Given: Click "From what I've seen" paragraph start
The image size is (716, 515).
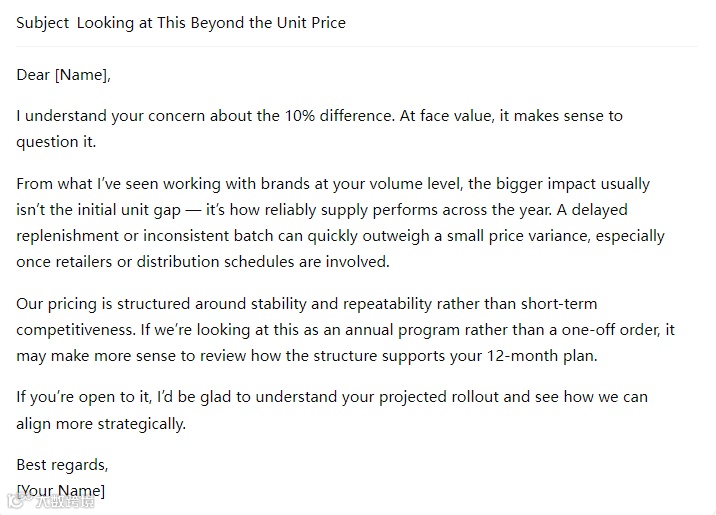Looking at the screenshot, I should tap(90, 184).
